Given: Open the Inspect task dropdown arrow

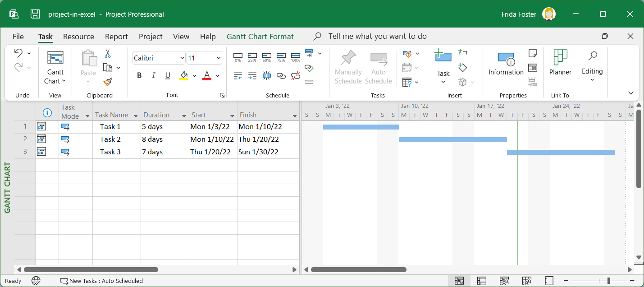Looking at the screenshot, I should click(x=417, y=54).
